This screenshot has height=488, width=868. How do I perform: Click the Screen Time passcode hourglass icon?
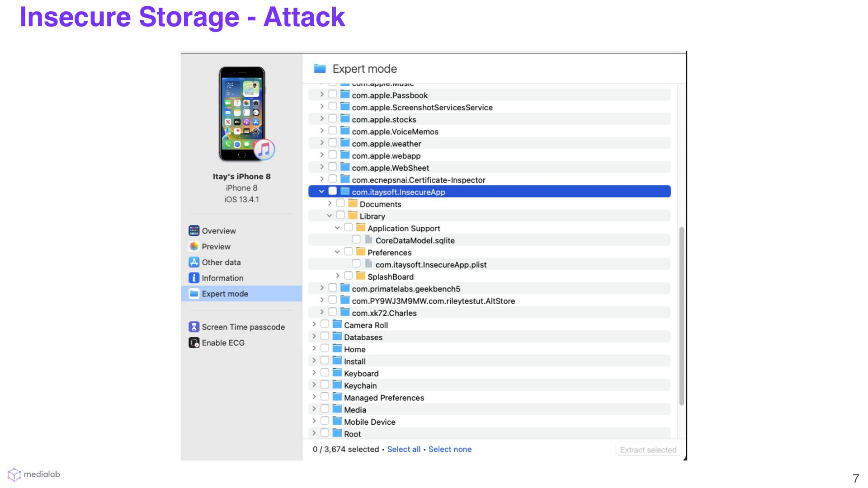pyautogui.click(x=194, y=327)
